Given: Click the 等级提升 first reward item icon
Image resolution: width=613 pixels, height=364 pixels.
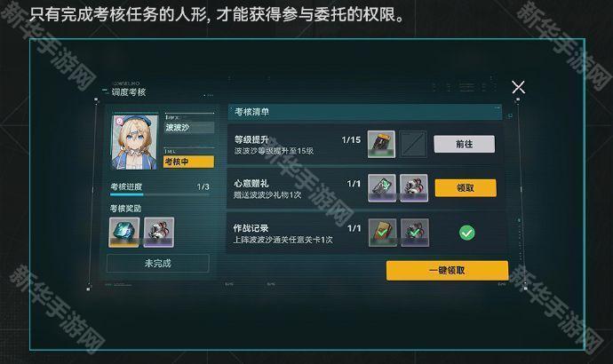Looking at the screenshot, I should coord(381,144).
